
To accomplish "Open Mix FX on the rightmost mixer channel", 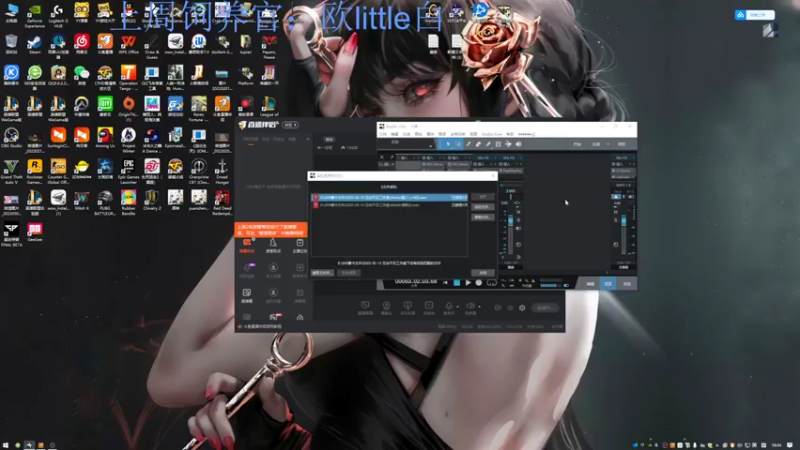I will [623, 158].
